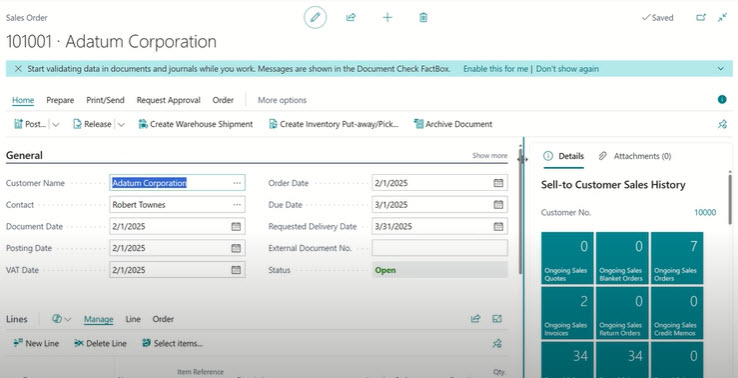Screen dimensions: 738x378
Task: Click the trash delete icon
Action: point(423,18)
